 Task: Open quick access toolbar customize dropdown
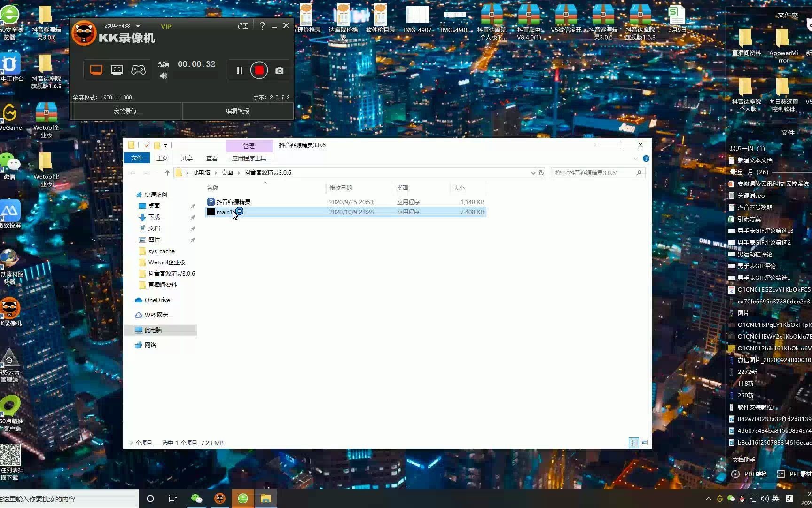pos(165,145)
